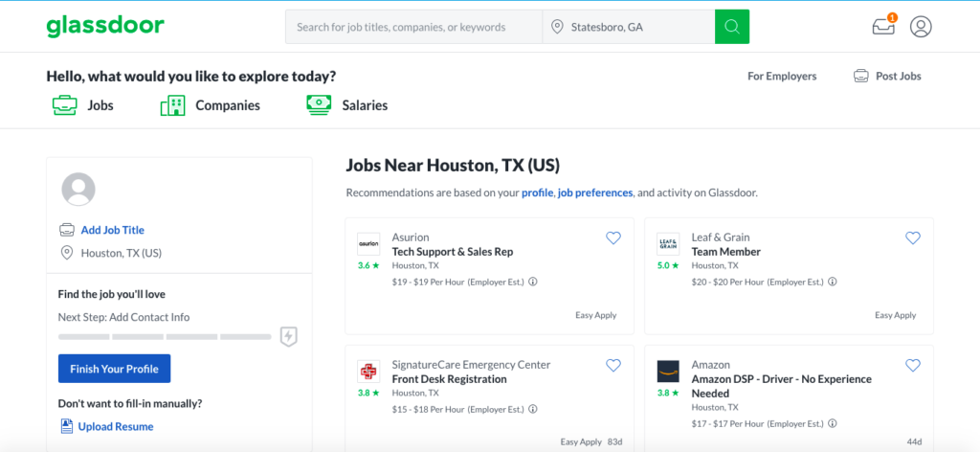Viewport: 980px width, 452px height.
Task: Click the Upload Resume document icon
Action: click(66, 426)
